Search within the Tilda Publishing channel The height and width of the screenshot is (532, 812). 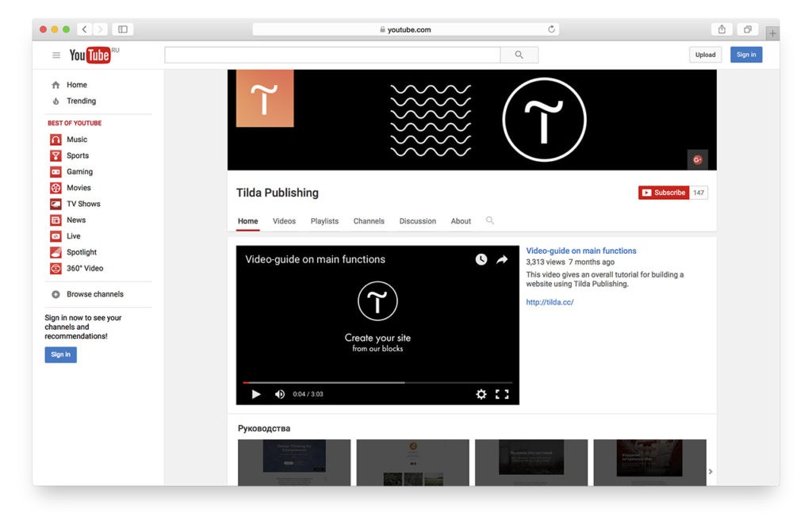[490, 220]
